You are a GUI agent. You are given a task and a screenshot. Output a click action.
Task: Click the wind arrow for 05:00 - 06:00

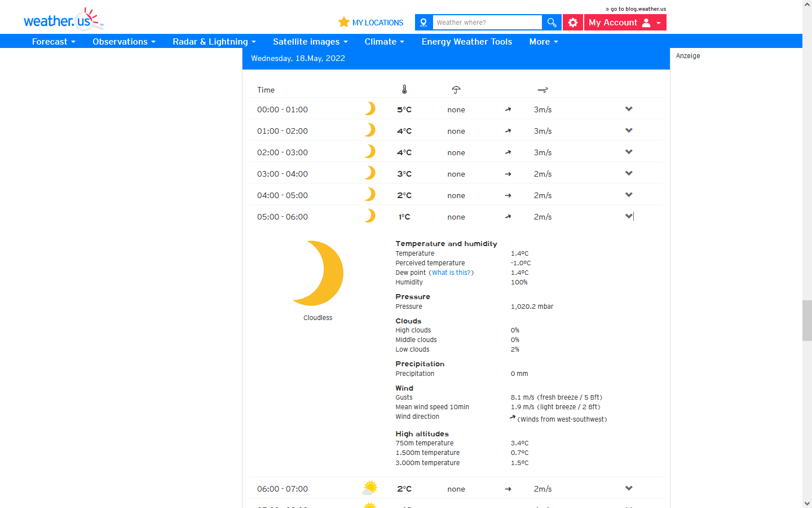pyautogui.click(x=508, y=217)
